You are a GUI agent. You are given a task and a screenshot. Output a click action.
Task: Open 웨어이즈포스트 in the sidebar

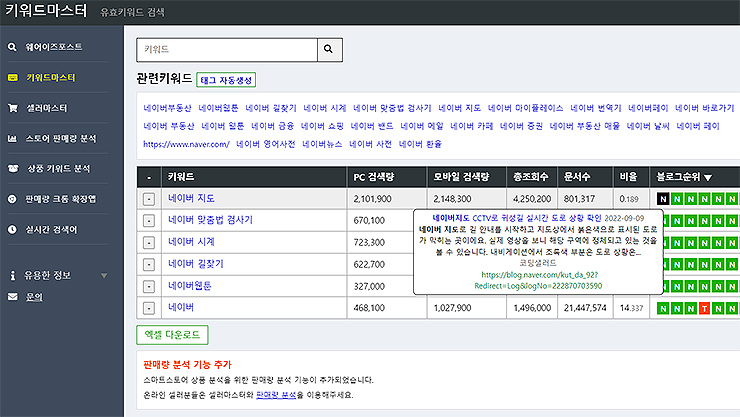click(53, 47)
